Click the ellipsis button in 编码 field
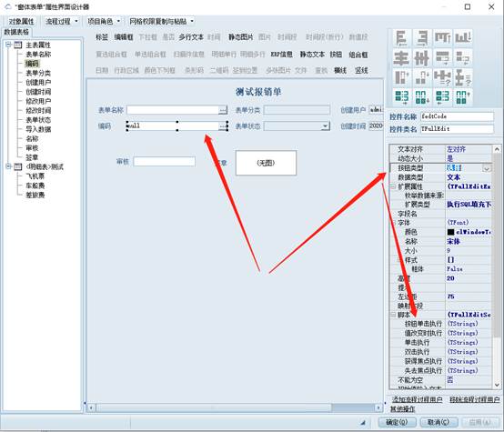Image resolution: width=504 pixels, height=432 pixels. pyautogui.click(x=222, y=126)
